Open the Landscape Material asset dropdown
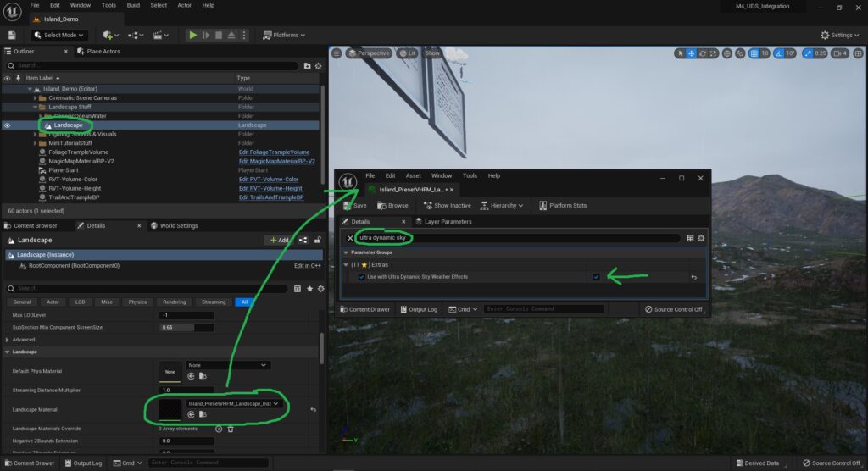This screenshot has width=868, height=471. click(232, 403)
